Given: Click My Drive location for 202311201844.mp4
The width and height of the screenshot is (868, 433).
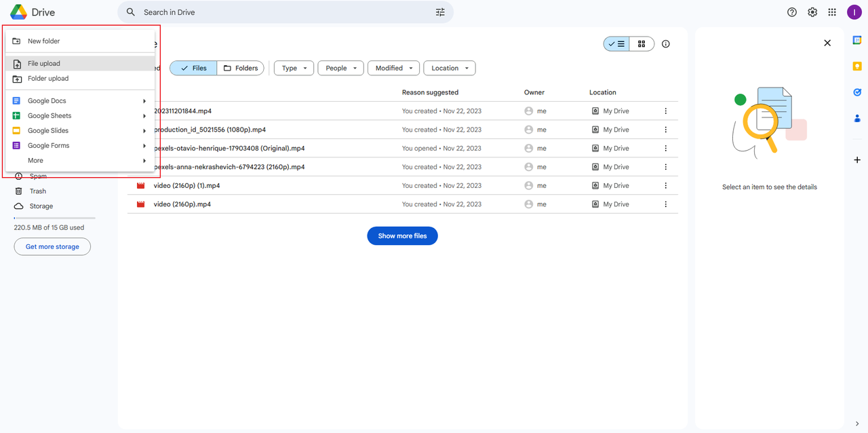Looking at the screenshot, I should [x=610, y=111].
